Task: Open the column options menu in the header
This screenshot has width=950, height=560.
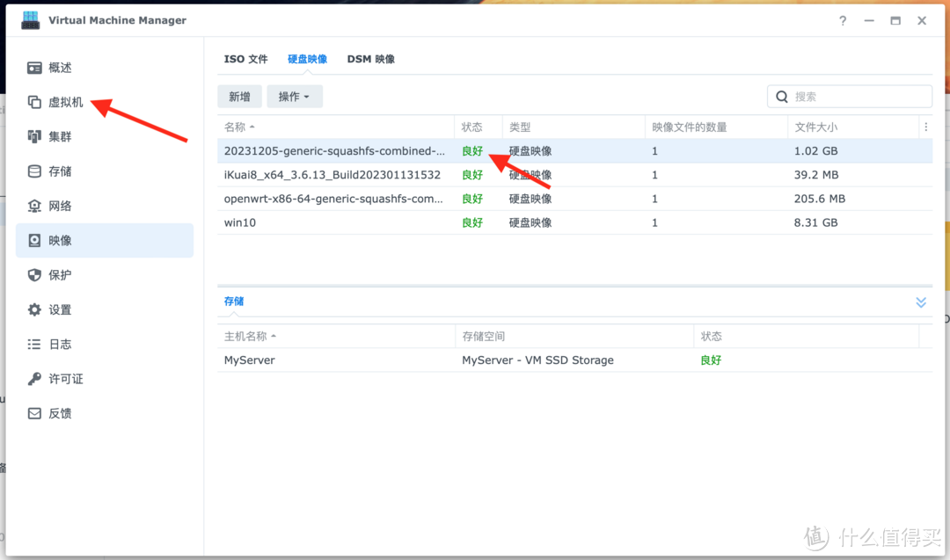Action: [925, 127]
